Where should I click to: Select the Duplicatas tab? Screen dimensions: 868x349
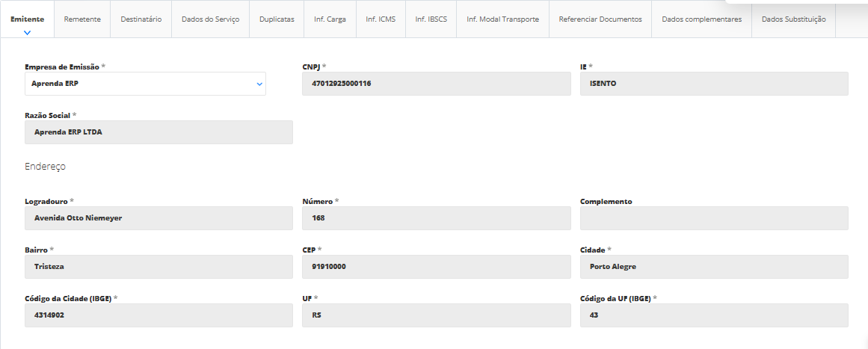277,19
